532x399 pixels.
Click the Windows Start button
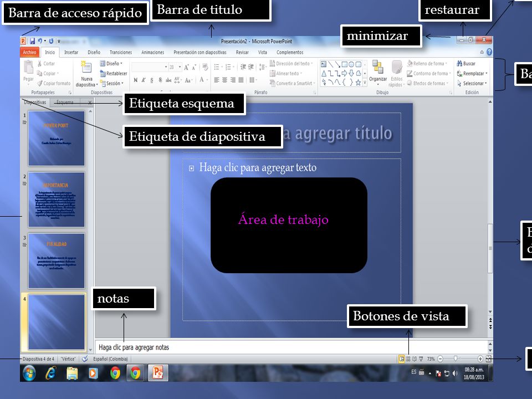(29, 373)
